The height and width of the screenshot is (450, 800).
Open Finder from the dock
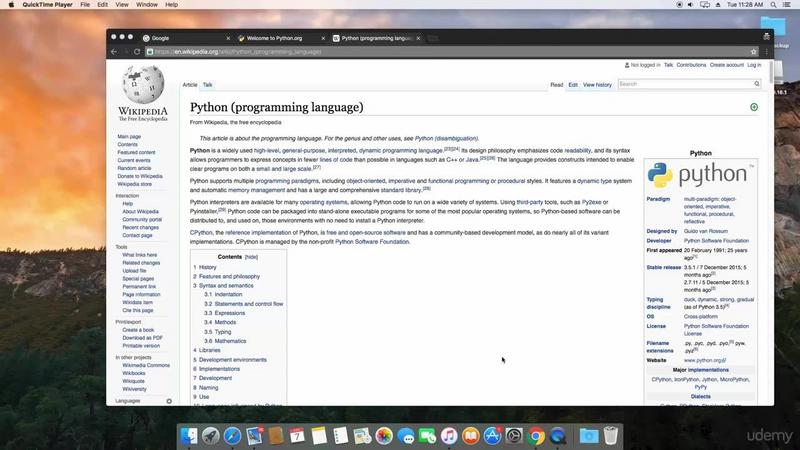click(x=189, y=436)
